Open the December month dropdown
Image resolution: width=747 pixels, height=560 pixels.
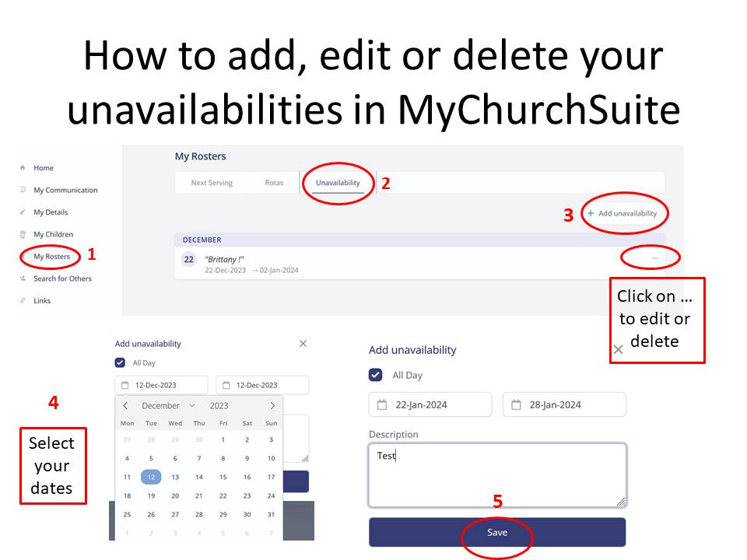pos(168,406)
